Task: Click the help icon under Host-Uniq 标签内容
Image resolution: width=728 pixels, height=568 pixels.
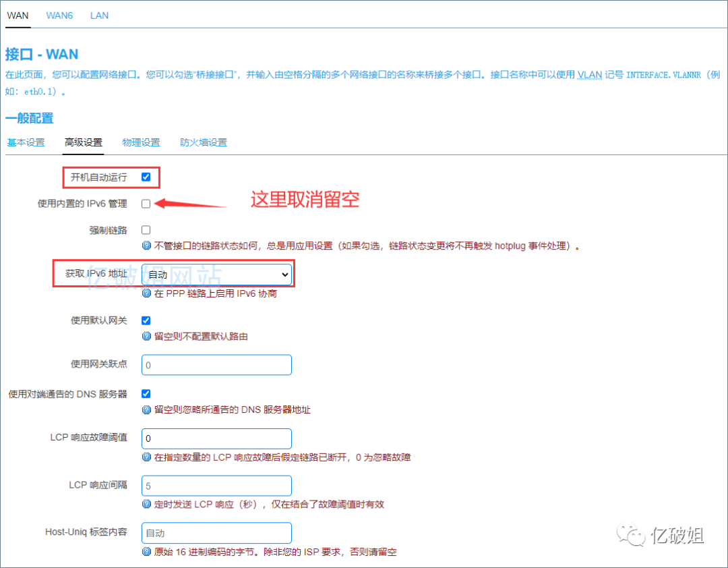Action: pos(146,551)
